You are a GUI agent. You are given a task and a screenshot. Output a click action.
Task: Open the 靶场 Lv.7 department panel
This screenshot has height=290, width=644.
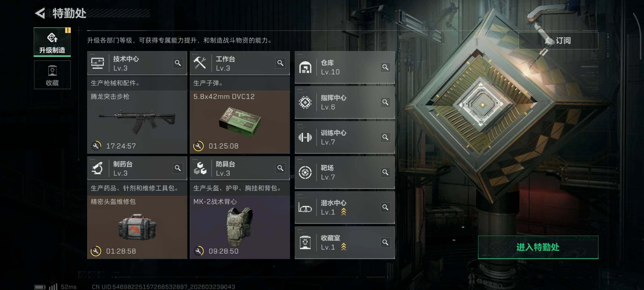click(345, 173)
